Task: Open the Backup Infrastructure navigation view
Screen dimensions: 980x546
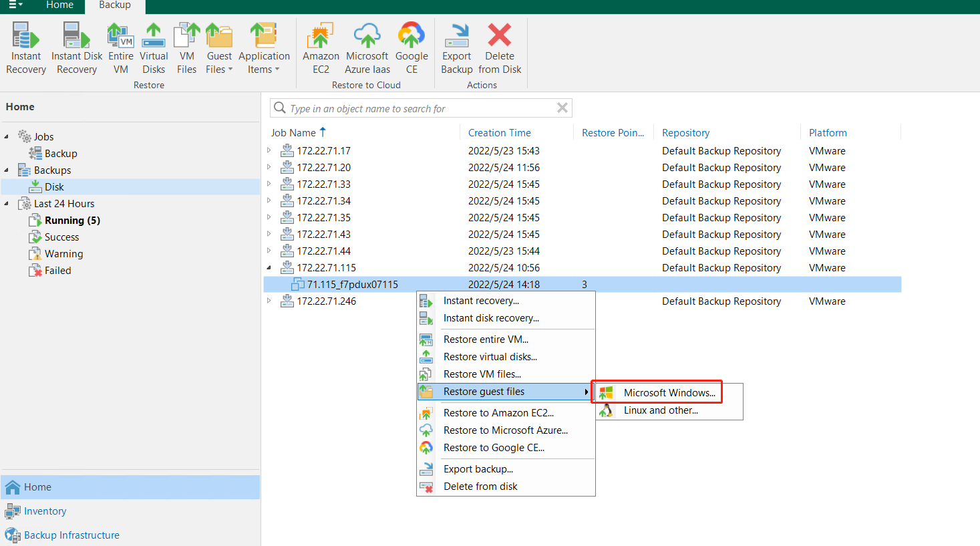Action: pyautogui.click(x=130, y=535)
